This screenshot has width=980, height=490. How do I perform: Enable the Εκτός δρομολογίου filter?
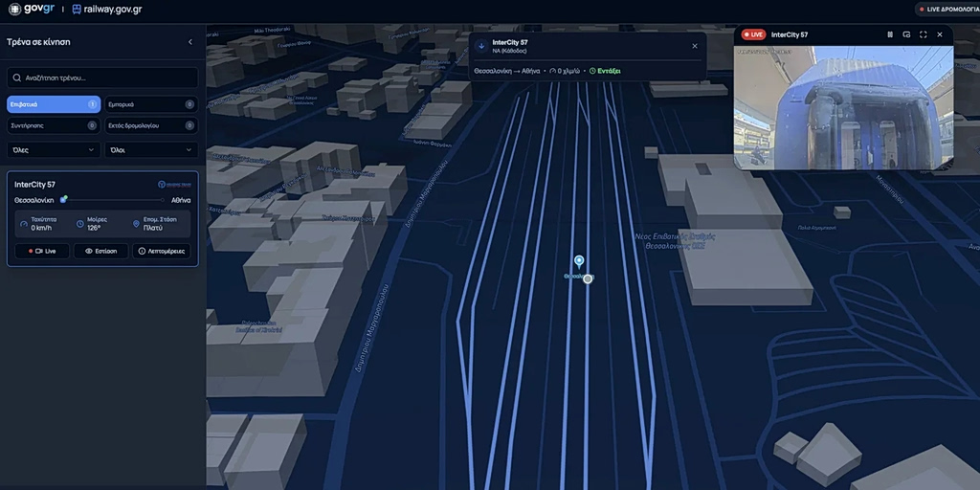pyautogui.click(x=151, y=125)
